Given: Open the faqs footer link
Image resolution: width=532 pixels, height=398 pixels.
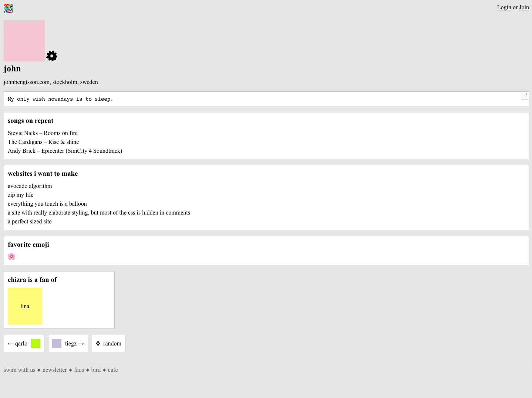Looking at the screenshot, I should 79,370.
